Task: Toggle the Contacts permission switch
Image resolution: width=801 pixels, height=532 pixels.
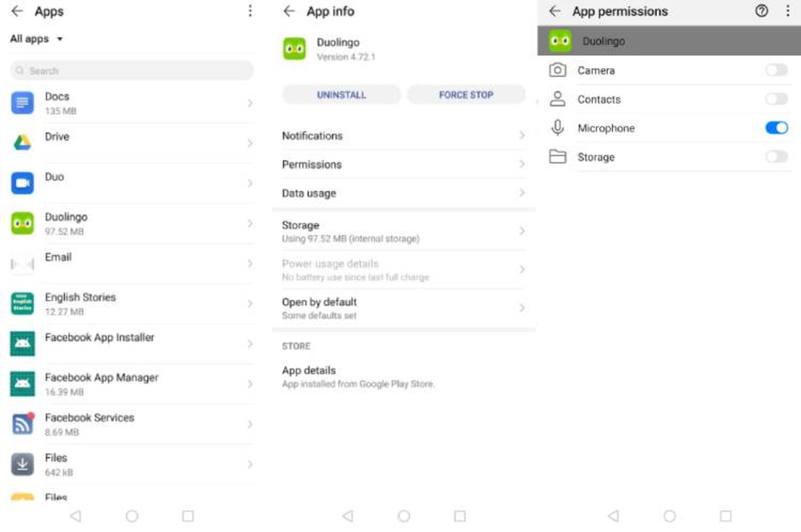Action: coord(776,99)
